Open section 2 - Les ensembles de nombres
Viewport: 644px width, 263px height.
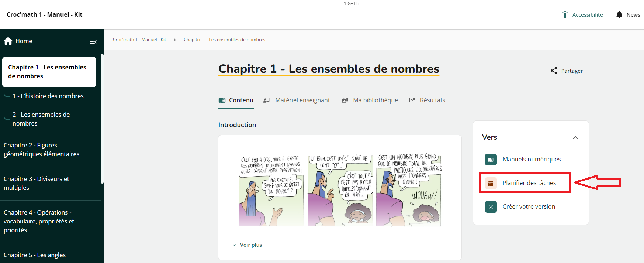tap(41, 119)
